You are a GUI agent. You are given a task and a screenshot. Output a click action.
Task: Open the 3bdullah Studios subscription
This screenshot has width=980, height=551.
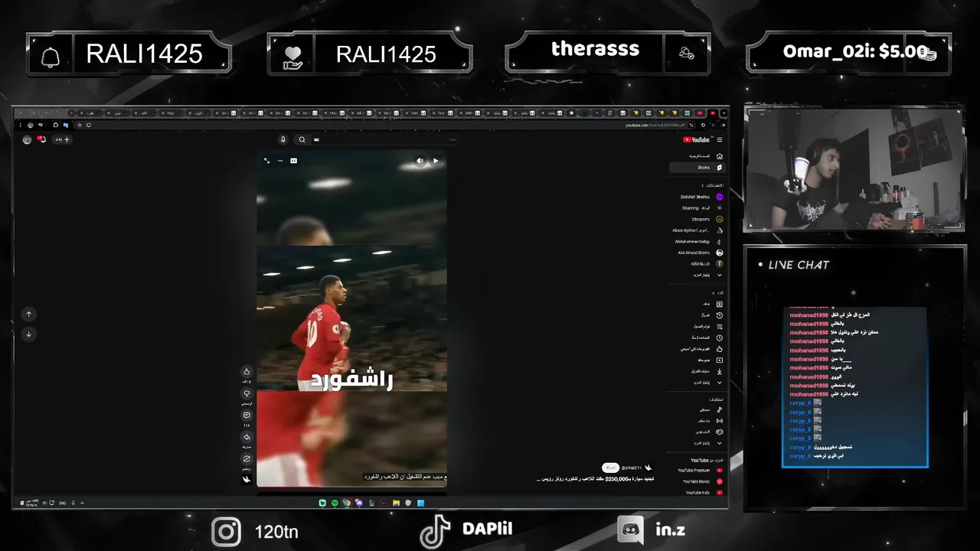click(x=697, y=197)
